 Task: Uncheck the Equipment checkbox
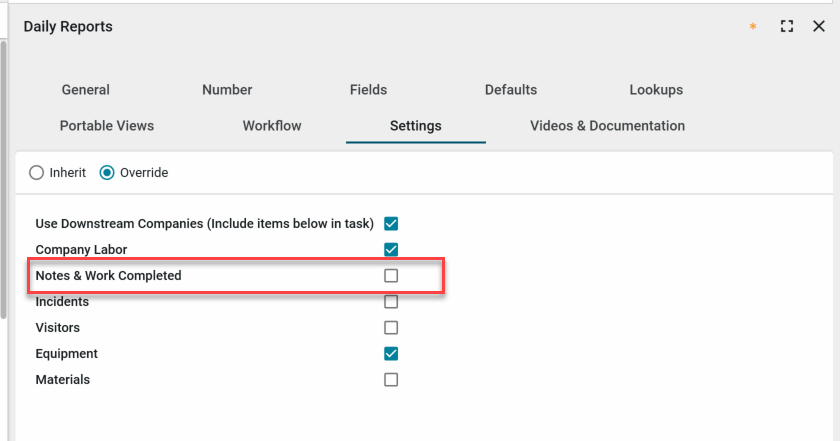tap(391, 354)
